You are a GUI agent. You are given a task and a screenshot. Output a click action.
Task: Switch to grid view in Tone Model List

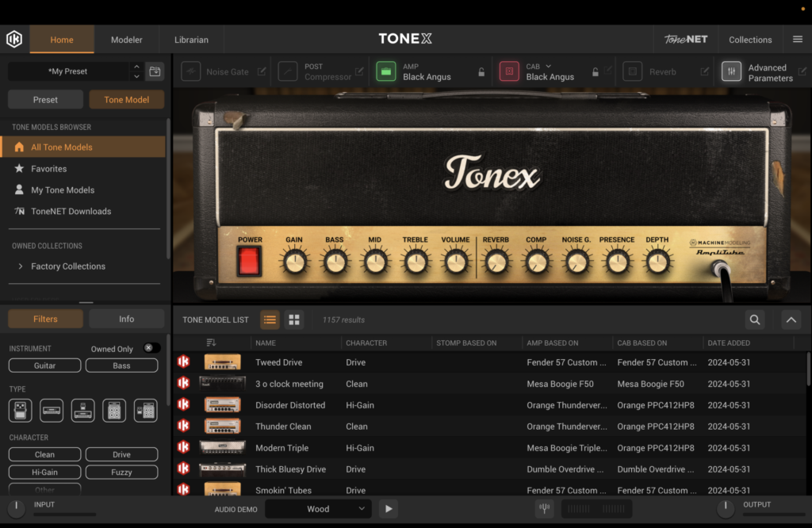(x=294, y=319)
